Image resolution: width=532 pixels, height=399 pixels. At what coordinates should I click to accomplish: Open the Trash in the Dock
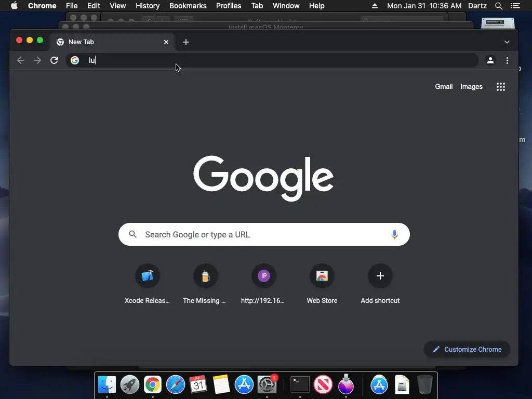point(424,384)
